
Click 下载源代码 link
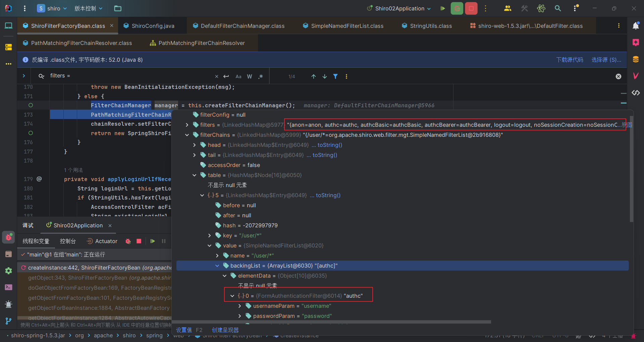click(x=570, y=60)
